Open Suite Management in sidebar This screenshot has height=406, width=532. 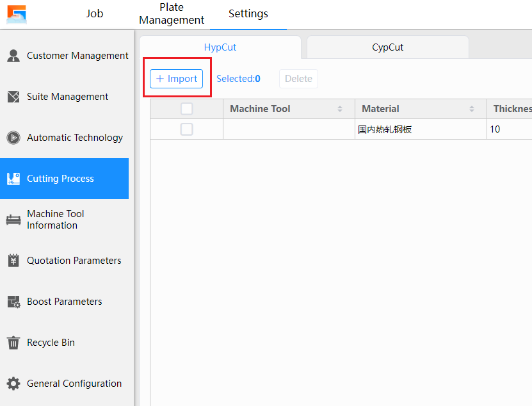[x=65, y=97]
